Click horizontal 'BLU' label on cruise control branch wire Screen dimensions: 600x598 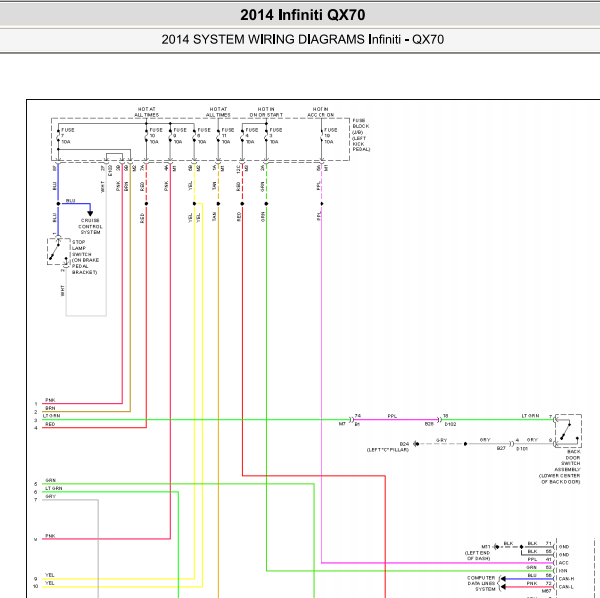click(70, 200)
